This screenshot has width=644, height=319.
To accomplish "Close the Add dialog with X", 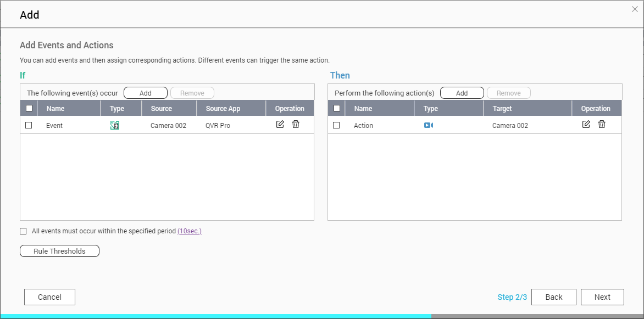I will tap(635, 9).
